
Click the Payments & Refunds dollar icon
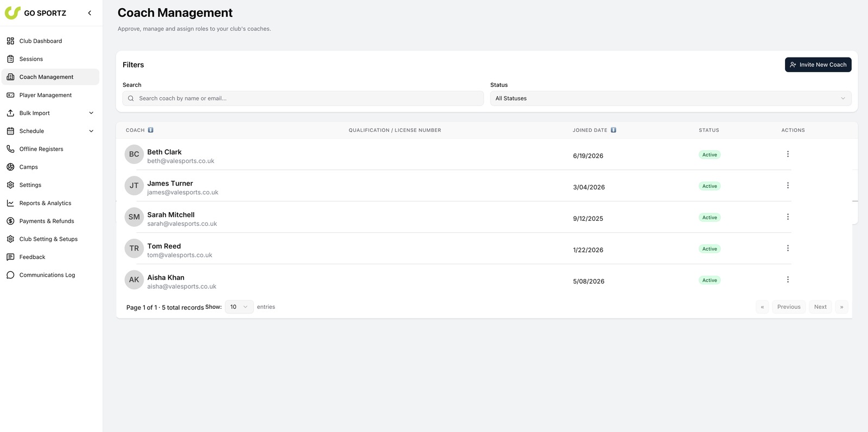point(10,221)
